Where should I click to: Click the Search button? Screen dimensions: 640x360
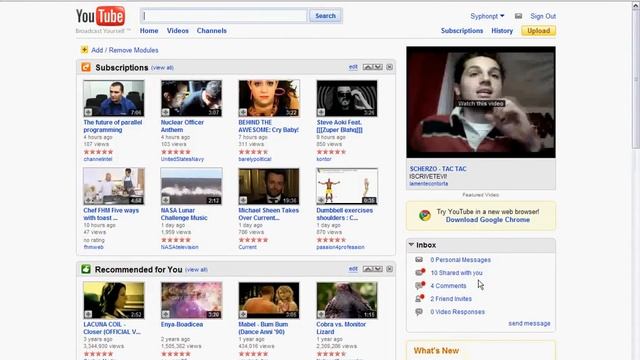coord(325,16)
